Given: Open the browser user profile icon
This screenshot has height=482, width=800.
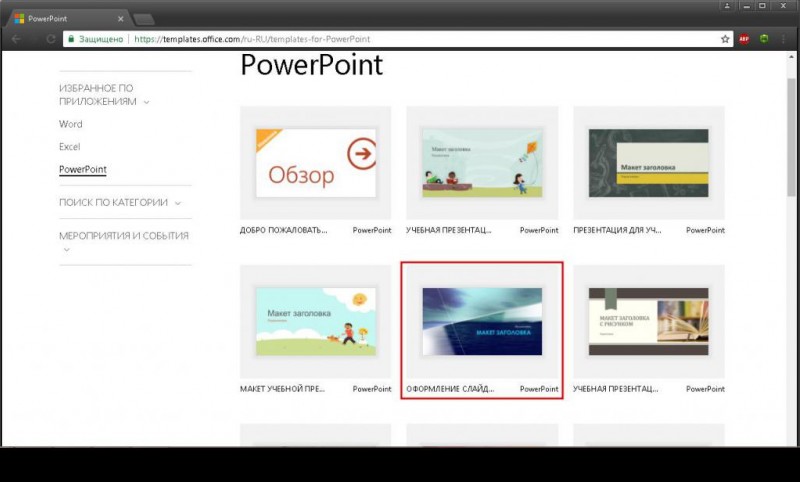Looking at the screenshot, I should pyautogui.click(x=727, y=6).
